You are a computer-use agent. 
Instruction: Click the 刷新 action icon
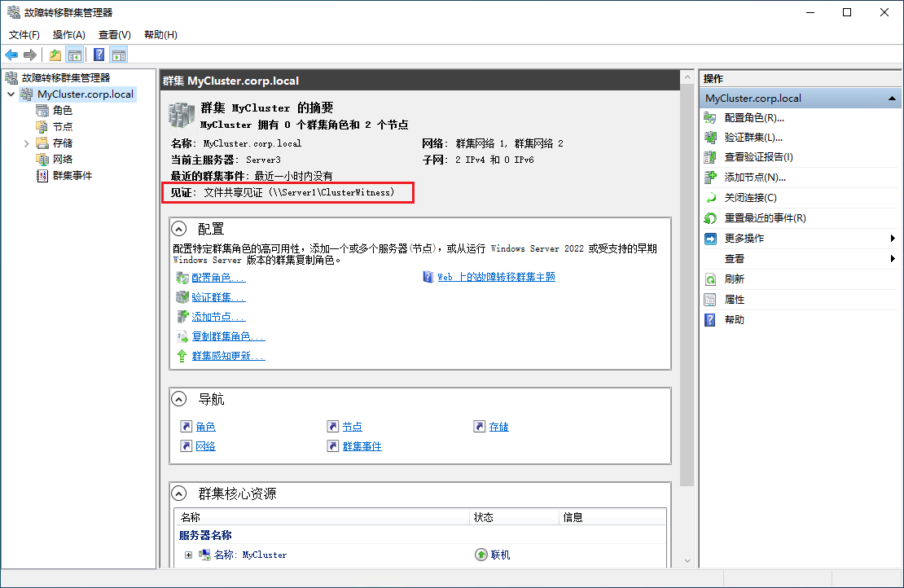pos(710,279)
